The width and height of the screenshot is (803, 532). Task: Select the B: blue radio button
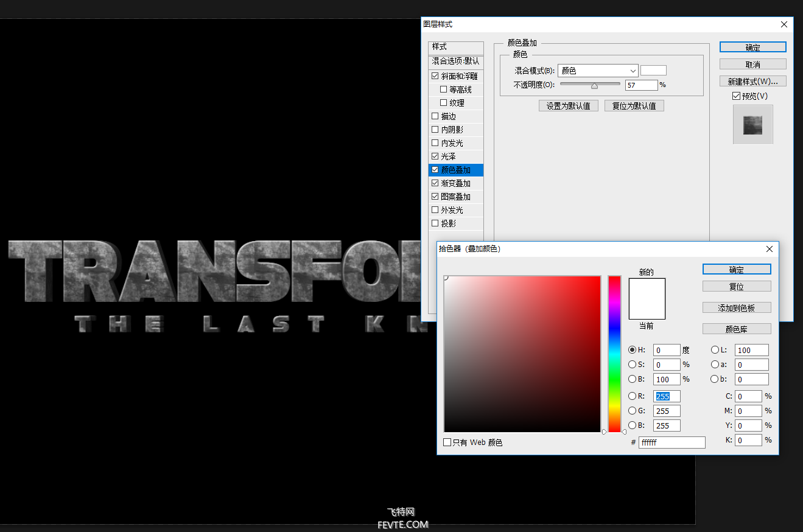click(x=633, y=425)
